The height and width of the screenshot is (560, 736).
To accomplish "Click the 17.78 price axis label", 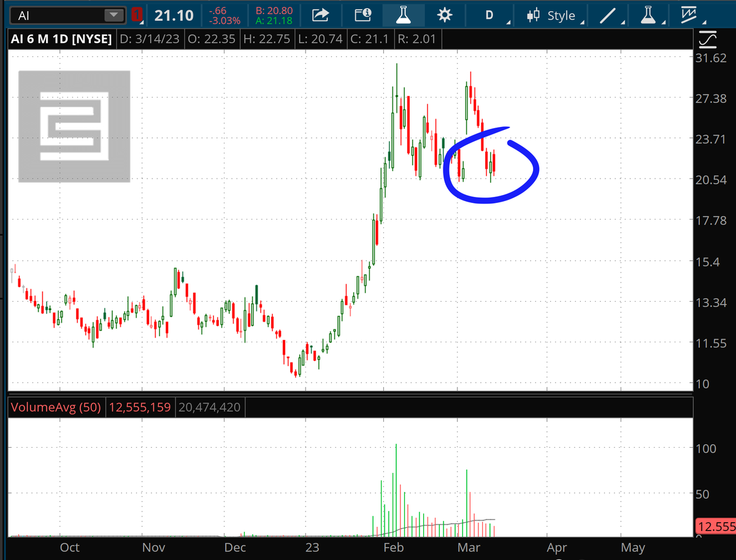I will [x=711, y=220].
